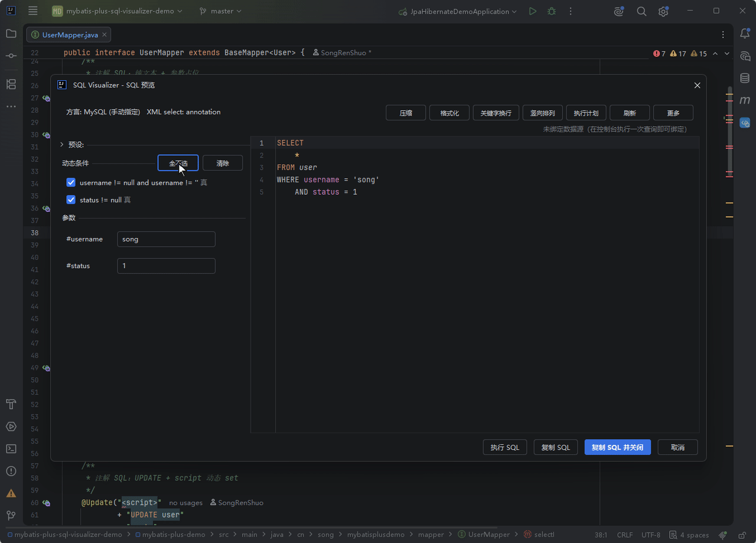Click the 执行计划 execution plan button
Viewport: 756px width, 543px height.
pyautogui.click(x=586, y=113)
